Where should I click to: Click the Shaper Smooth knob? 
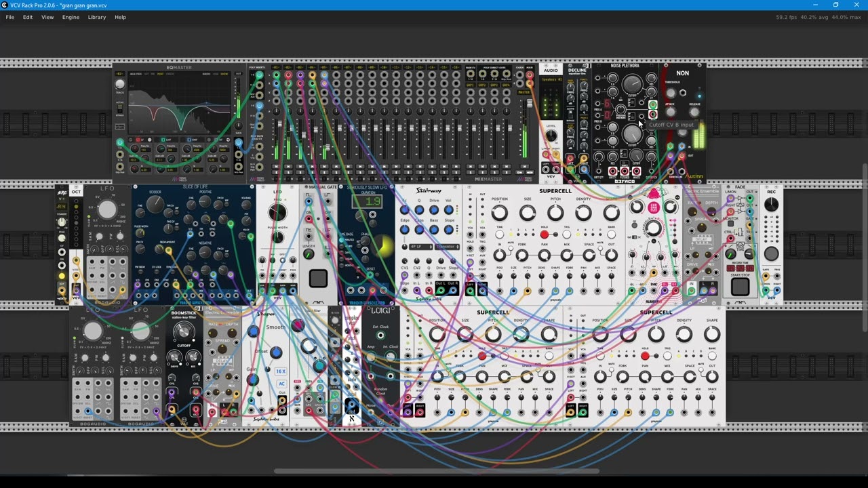coord(253,331)
